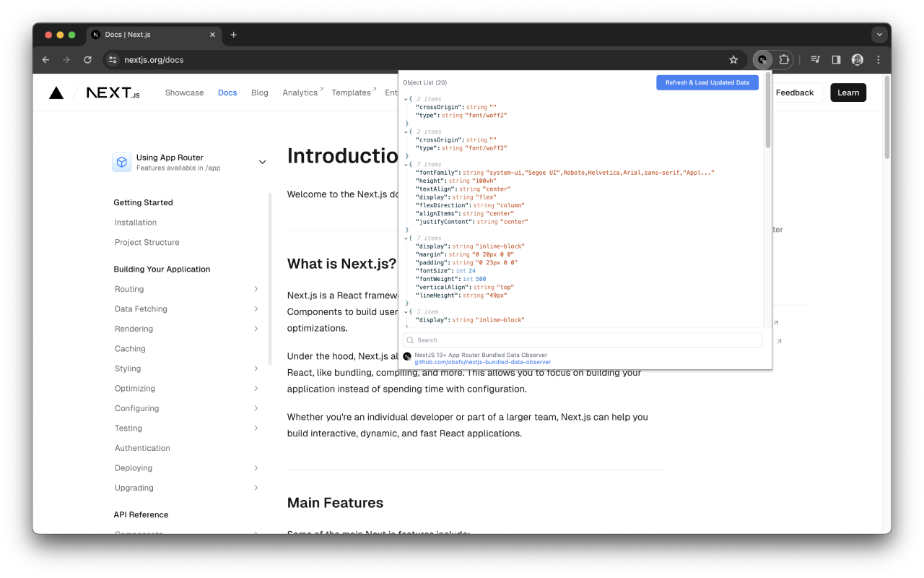Focus the popup Search field
The width and height of the screenshot is (924, 578).
(583, 340)
